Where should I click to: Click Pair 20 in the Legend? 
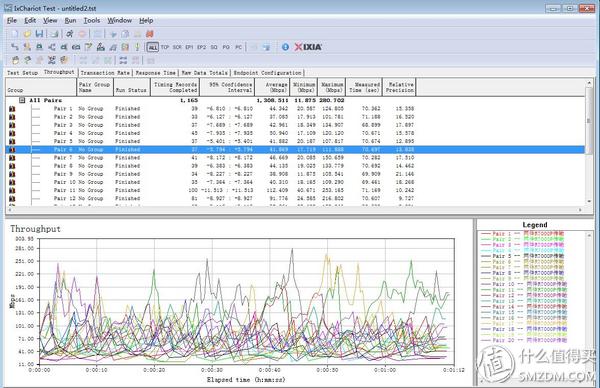(524, 341)
